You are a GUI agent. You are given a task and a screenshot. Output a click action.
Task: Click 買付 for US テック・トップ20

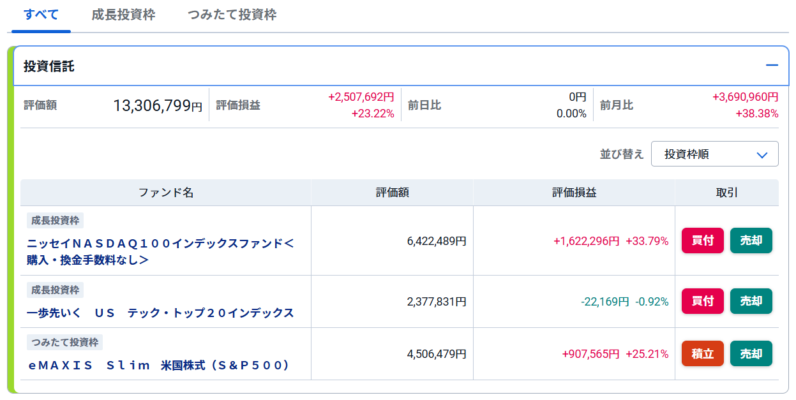pos(702,301)
